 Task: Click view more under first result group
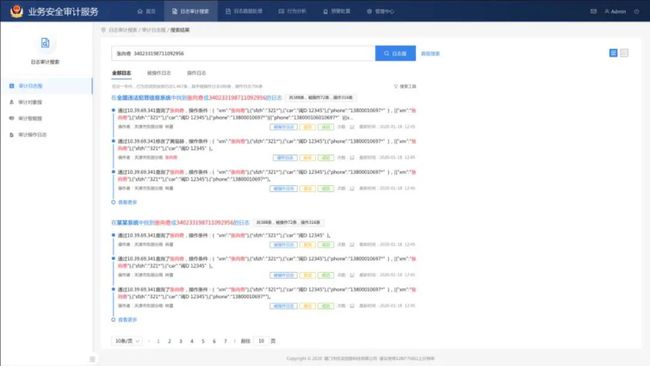tap(127, 202)
